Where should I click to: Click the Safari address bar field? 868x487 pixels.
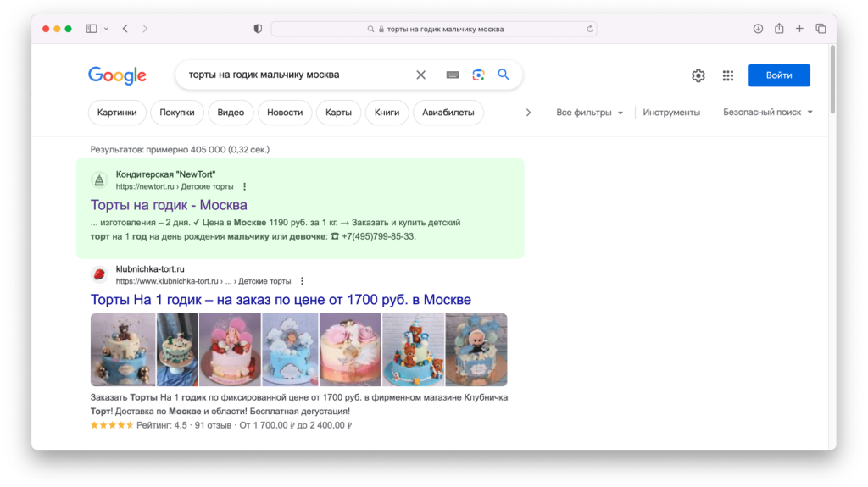pos(434,29)
